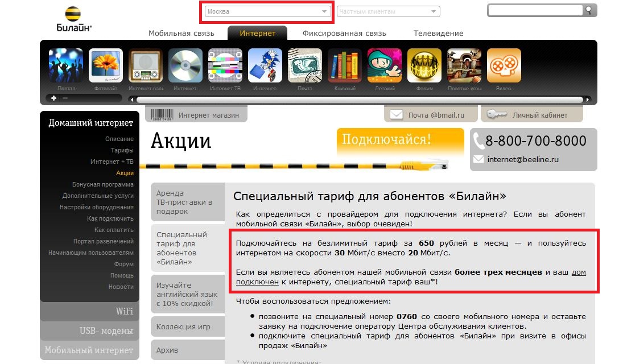Viewport: 623px width, 364px height.
Task: Open Как подключить in the sidebar
Action: (x=110, y=218)
